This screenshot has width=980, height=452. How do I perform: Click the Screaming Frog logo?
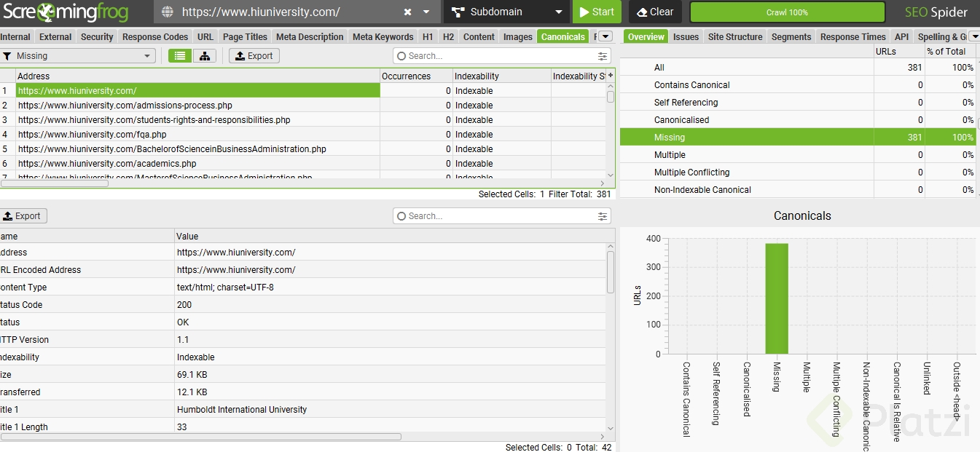66,12
